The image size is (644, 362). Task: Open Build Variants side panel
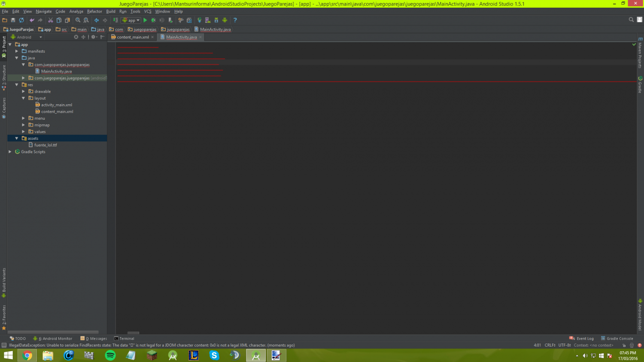[x=4, y=283]
